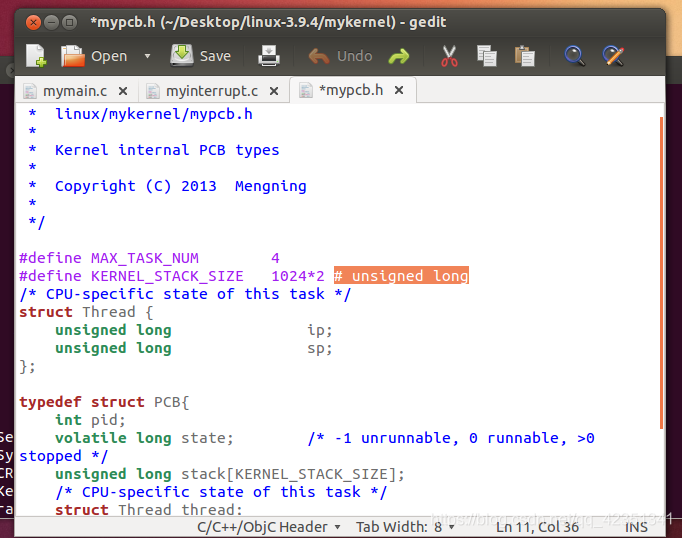Toggle the INS insert mode indicator
This screenshot has width=682, height=538.
pyautogui.click(x=636, y=527)
